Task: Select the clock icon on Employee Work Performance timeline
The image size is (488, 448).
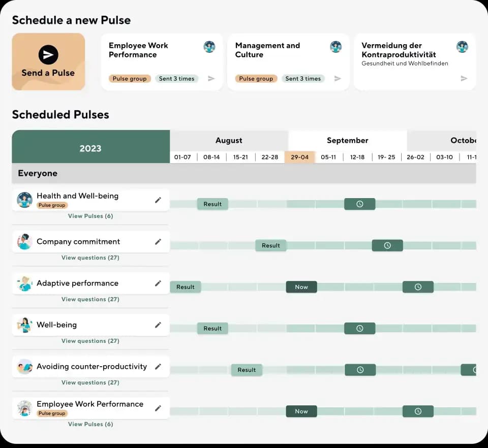Action: [418, 411]
